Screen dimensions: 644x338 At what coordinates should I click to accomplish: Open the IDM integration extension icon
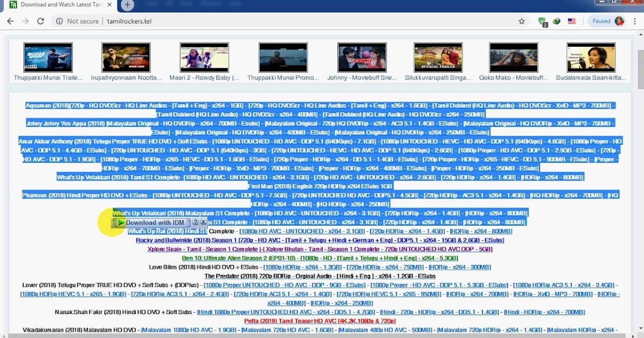click(557, 21)
